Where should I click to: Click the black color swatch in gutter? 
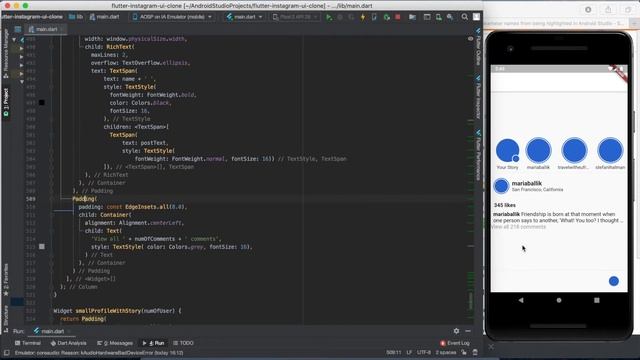coord(42,102)
